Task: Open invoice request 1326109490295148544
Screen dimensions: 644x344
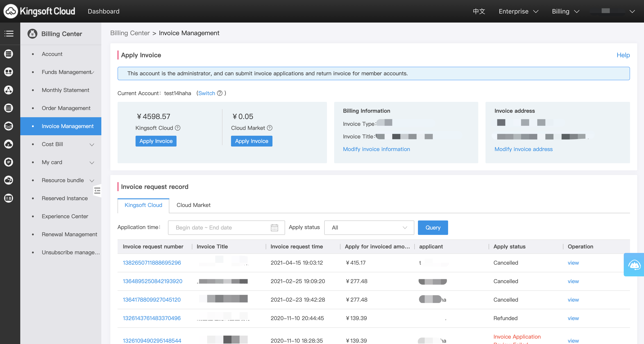Action: [152, 341]
